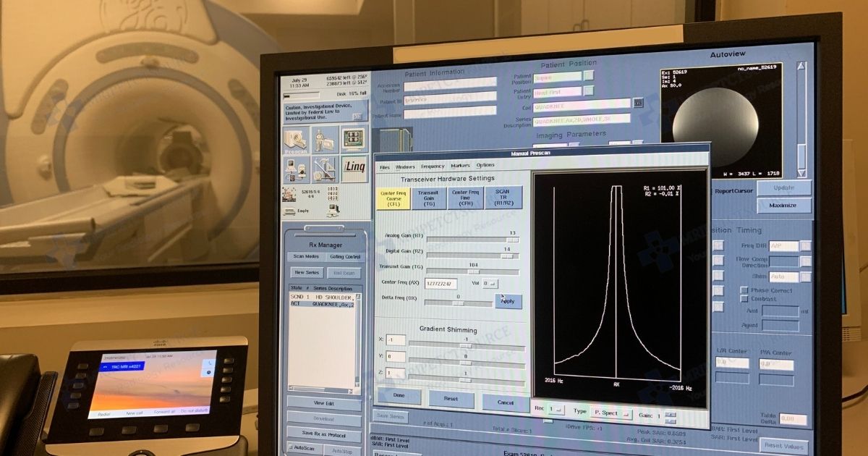
Task: Increase the Gain stepper up arrow
Action: point(671,414)
